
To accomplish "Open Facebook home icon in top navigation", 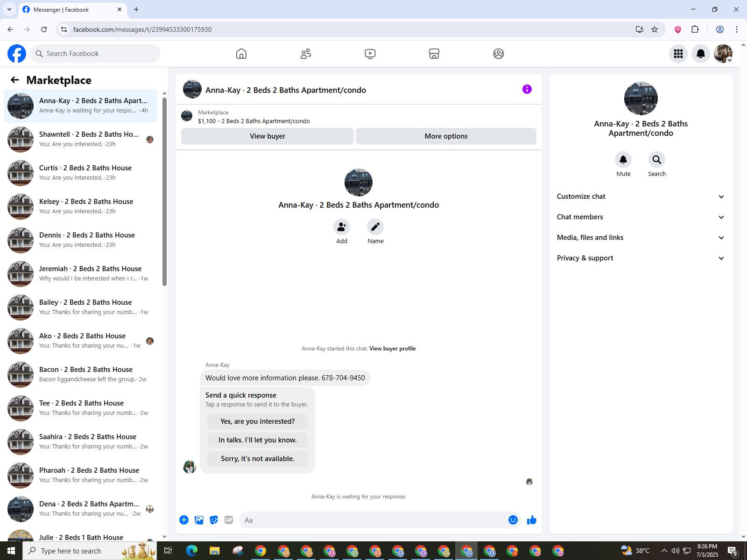I will [x=241, y=54].
